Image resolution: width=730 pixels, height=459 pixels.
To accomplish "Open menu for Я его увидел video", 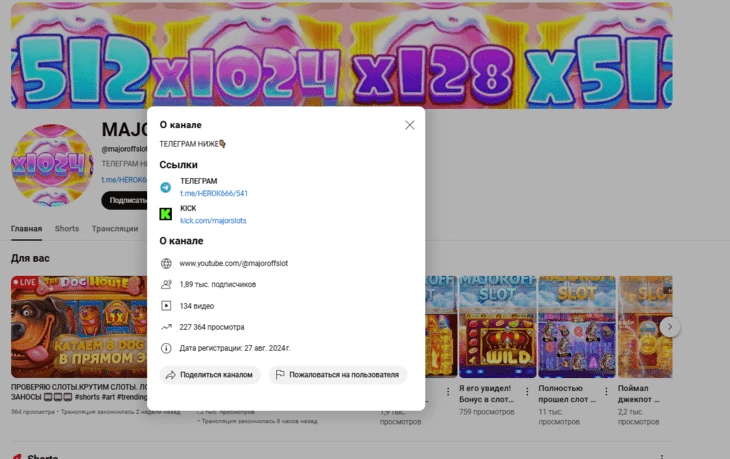I will coord(527,392).
